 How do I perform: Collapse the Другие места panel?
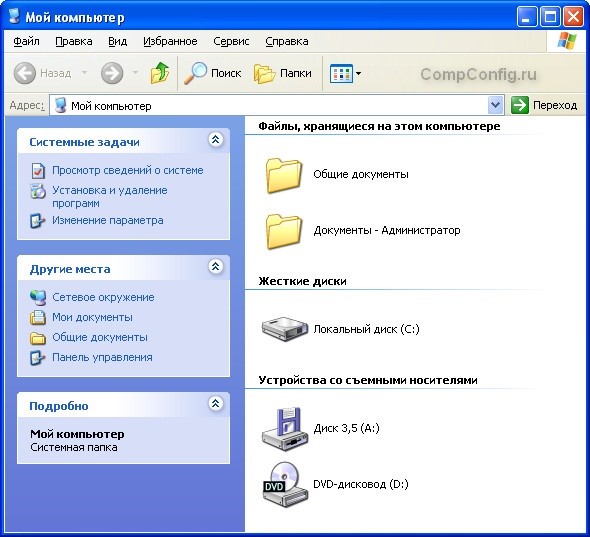(215, 267)
